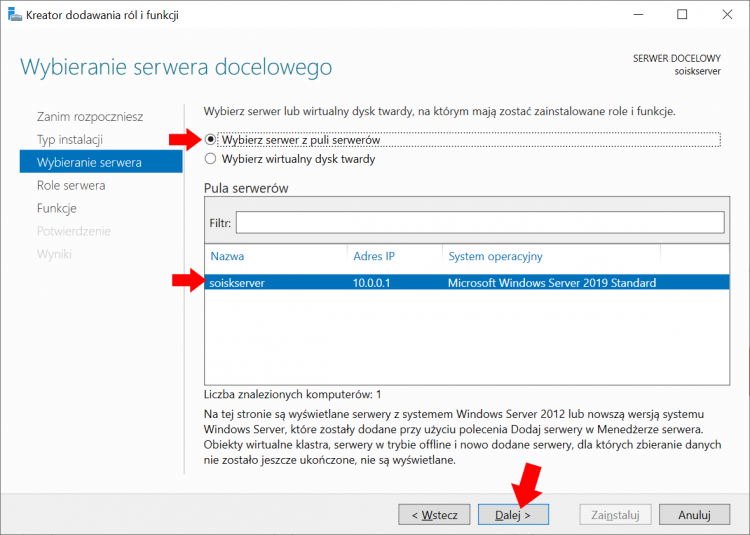
Task: Click the Wyniki step
Action: [54, 254]
